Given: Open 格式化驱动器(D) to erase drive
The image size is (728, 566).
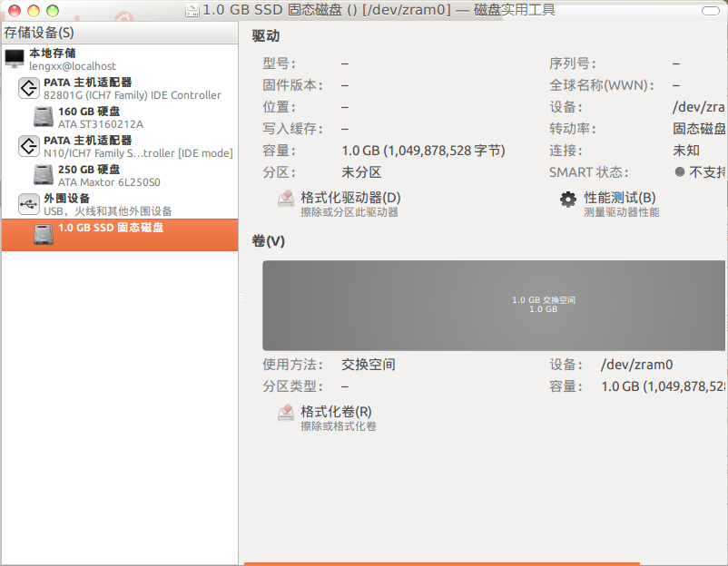Looking at the screenshot, I should point(339,203).
